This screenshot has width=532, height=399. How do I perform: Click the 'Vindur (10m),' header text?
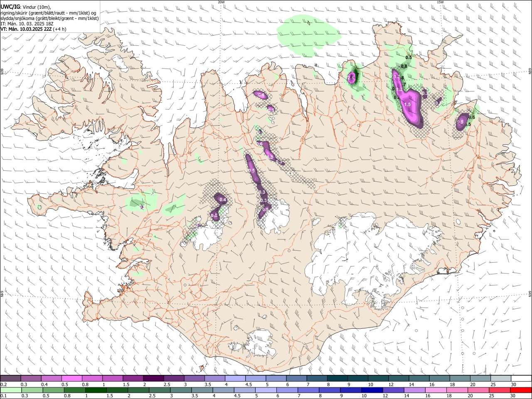(x=37, y=7)
